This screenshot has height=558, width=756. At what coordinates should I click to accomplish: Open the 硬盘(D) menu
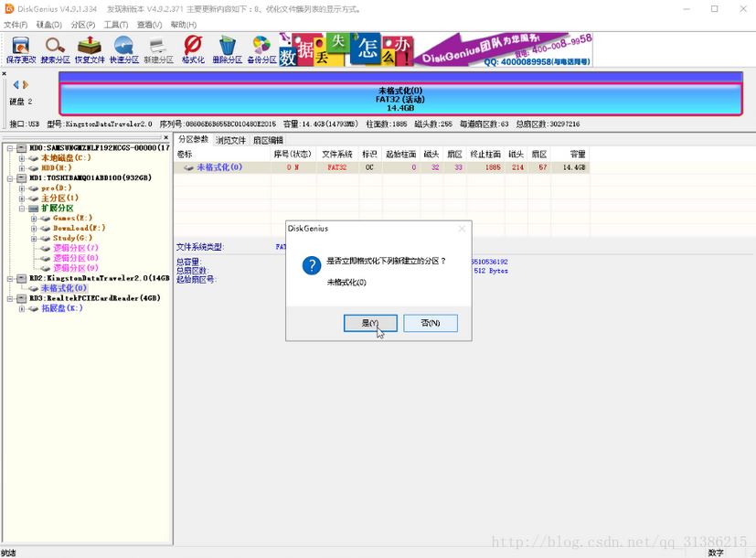48,25
